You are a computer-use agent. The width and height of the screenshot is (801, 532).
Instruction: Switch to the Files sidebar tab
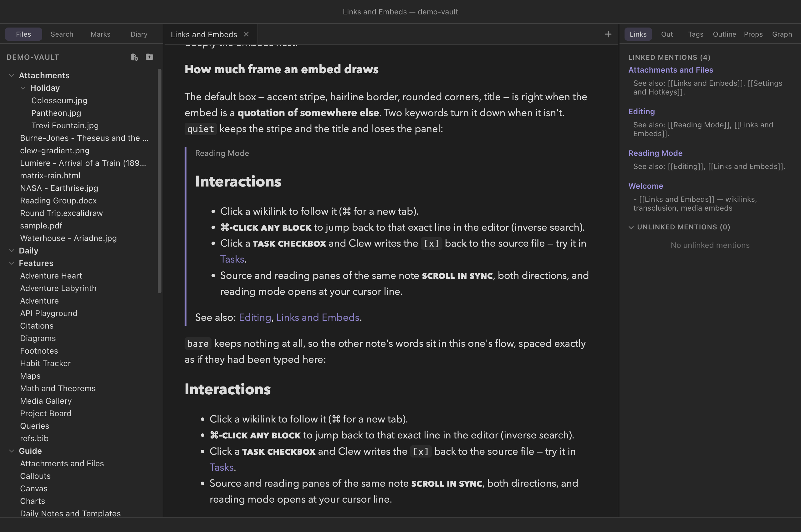pyautogui.click(x=23, y=34)
